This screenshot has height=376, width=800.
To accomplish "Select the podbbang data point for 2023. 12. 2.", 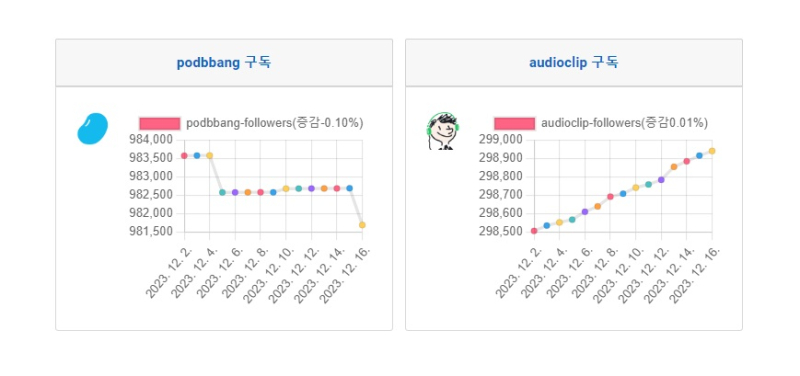I will tap(184, 156).
